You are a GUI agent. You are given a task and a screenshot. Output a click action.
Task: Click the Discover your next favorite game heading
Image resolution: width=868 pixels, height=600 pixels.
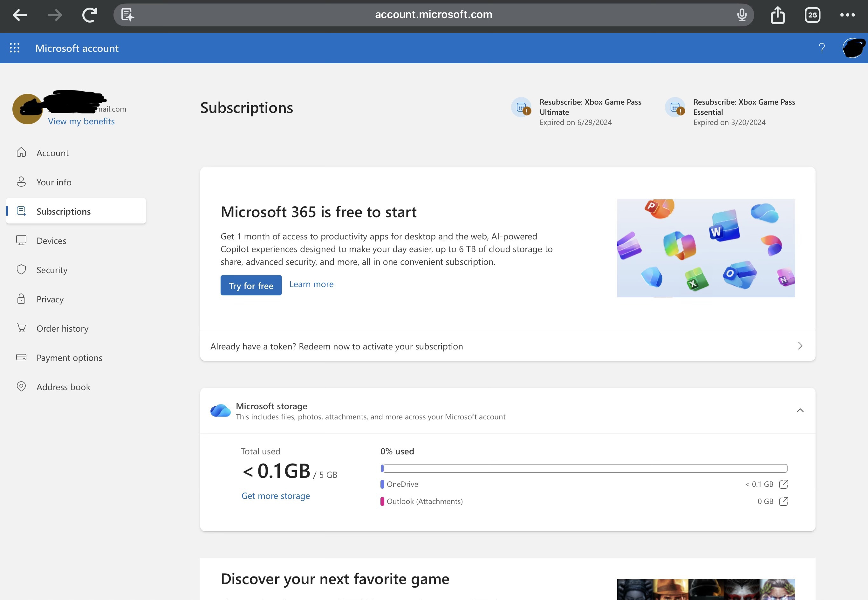[x=335, y=579]
